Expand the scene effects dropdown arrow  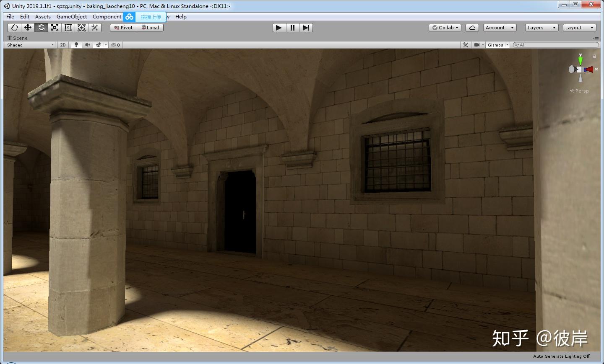coord(106,45)
